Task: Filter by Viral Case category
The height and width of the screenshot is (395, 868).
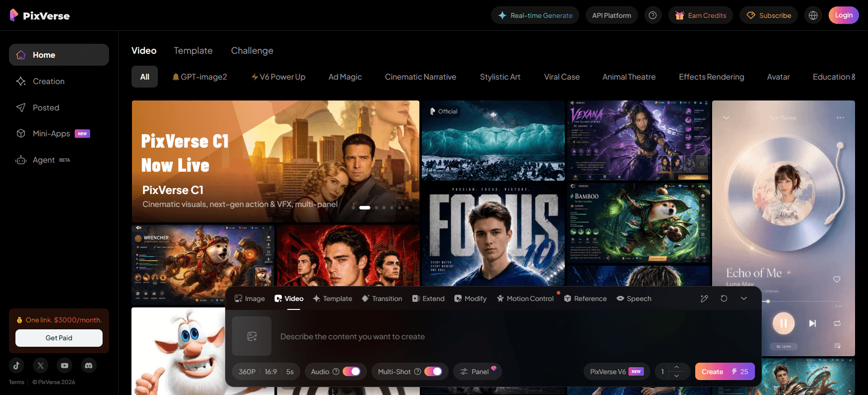Action: pos(562,77)
